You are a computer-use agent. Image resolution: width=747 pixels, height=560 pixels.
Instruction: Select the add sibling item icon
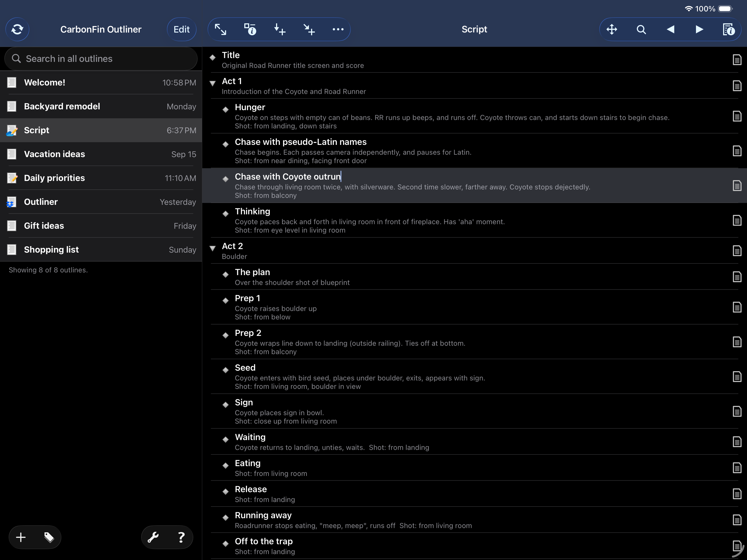(x=308, y=29)
